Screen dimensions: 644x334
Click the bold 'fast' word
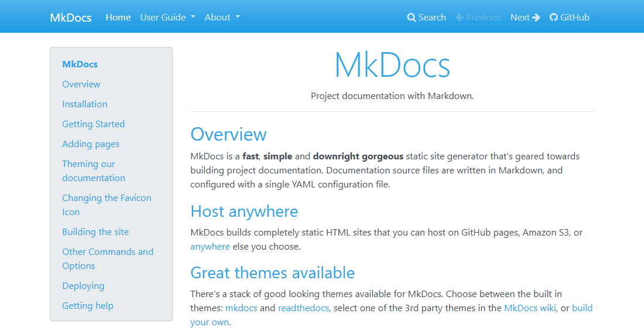251,156
